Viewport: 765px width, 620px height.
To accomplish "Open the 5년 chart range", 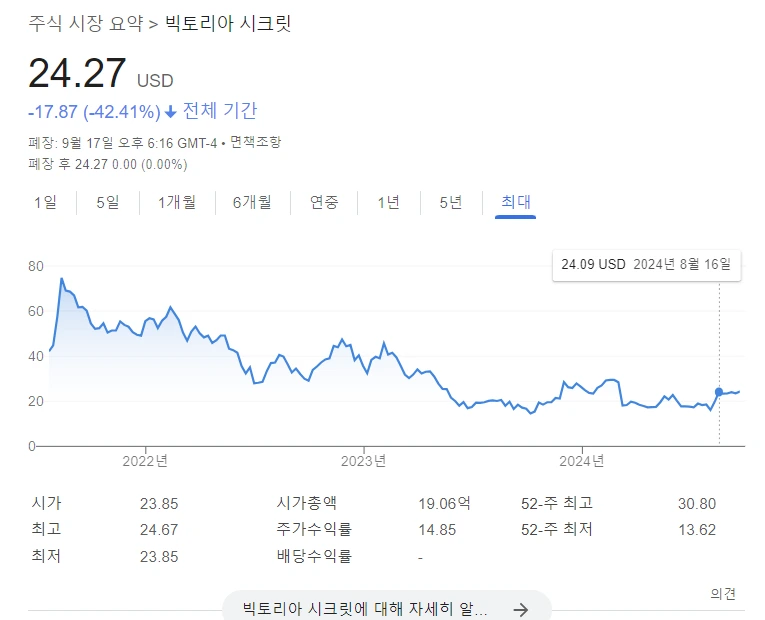I will 450,202.
